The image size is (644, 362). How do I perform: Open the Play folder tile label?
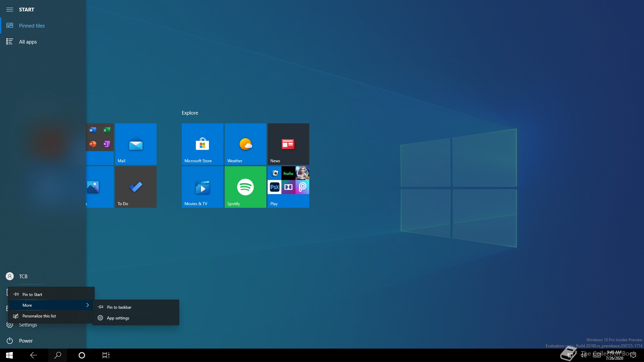tap(274, 204)
